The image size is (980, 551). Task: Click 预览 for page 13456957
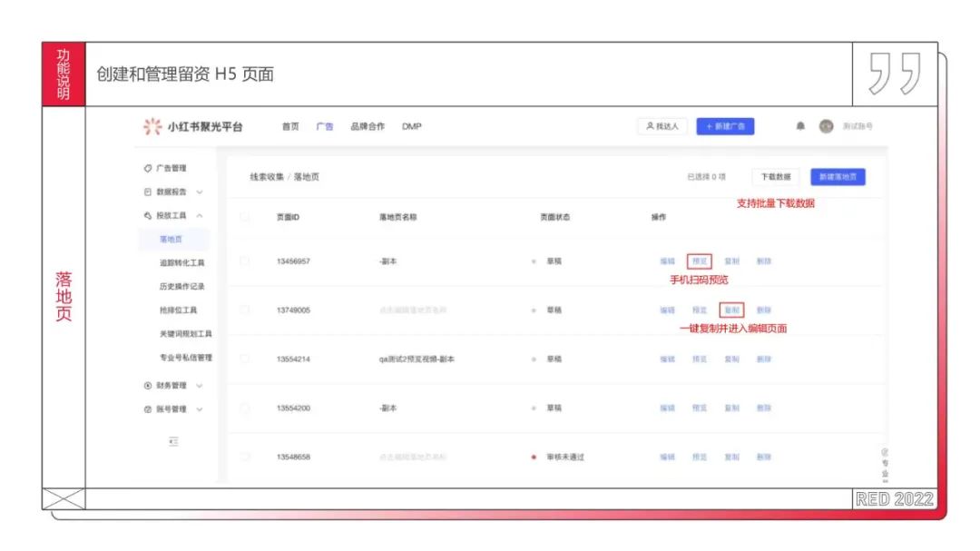(700, 261)
